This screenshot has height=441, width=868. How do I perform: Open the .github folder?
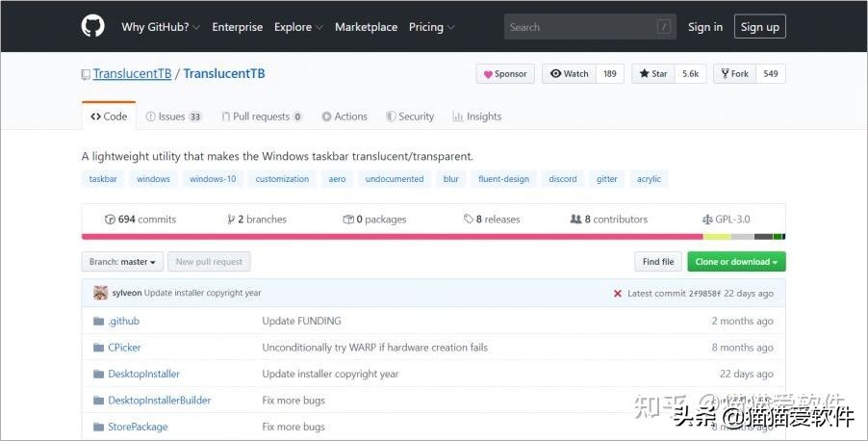point(123,321)
